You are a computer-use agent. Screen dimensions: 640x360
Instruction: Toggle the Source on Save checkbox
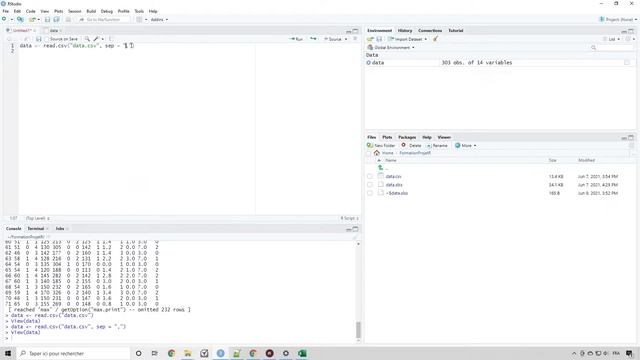coord(47,39)
